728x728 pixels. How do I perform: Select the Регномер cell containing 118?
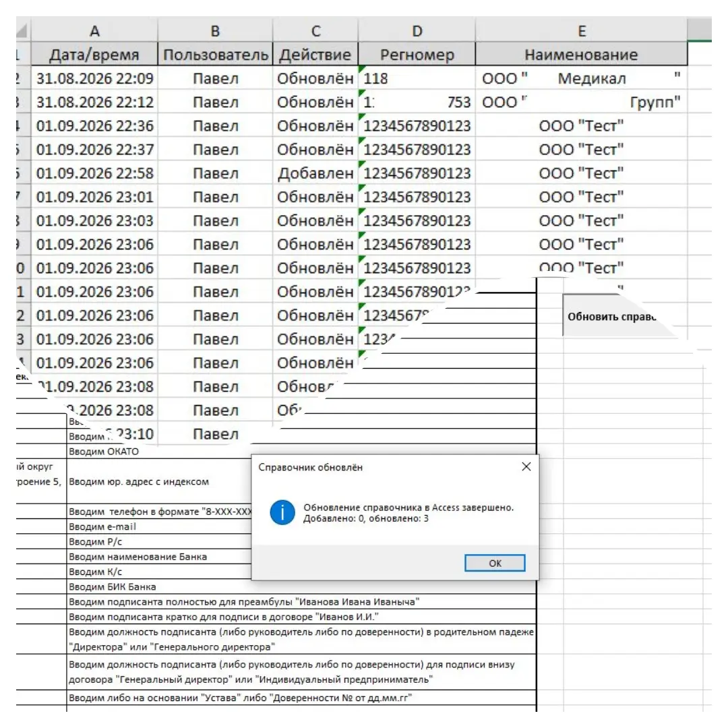tap(417, 78)
